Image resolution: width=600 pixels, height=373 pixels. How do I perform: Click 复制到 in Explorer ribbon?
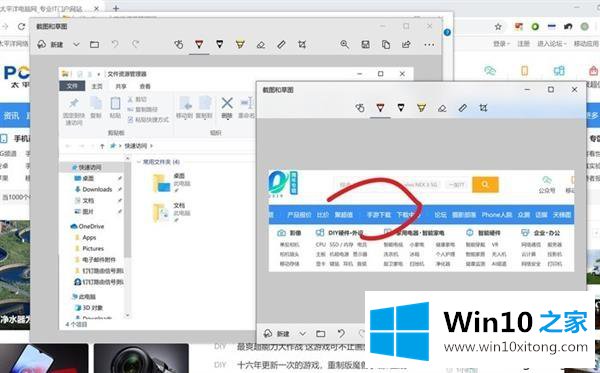pos(204,108)
